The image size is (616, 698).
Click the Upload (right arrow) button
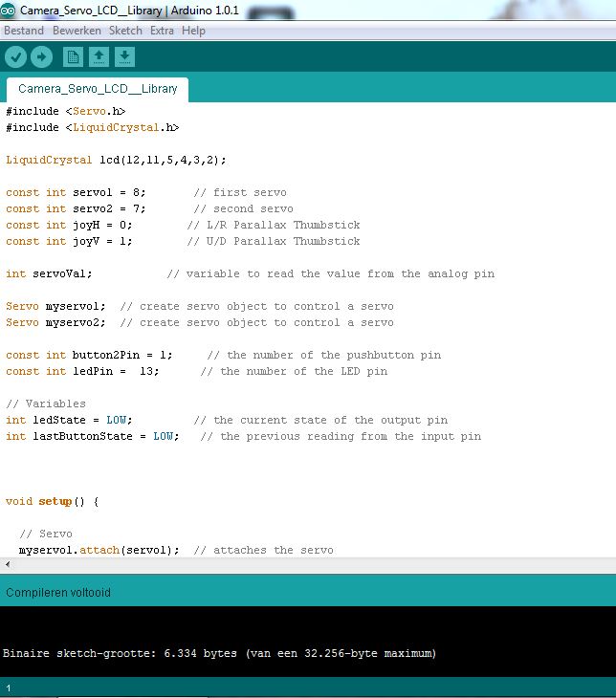pos(41,57)
